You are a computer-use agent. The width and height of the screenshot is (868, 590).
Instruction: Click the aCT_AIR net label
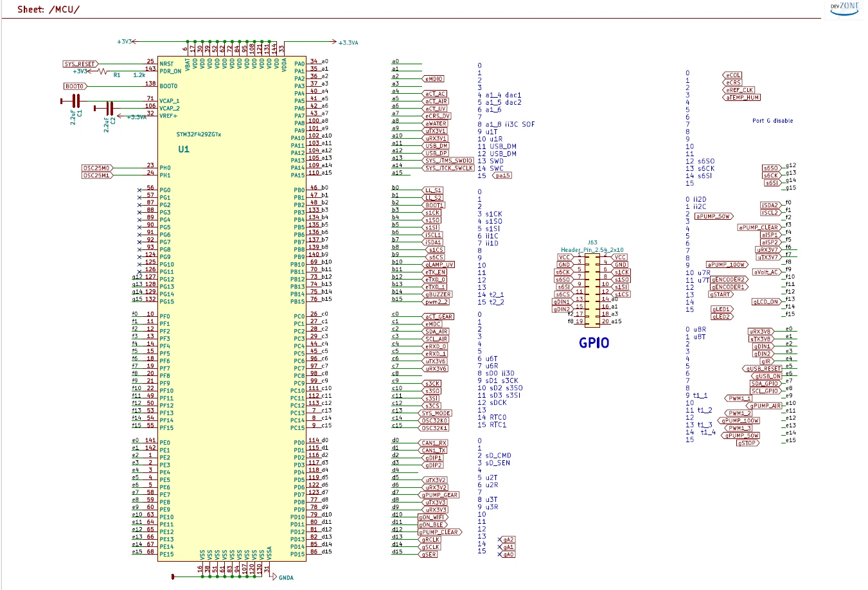click(x=436, y=102)
